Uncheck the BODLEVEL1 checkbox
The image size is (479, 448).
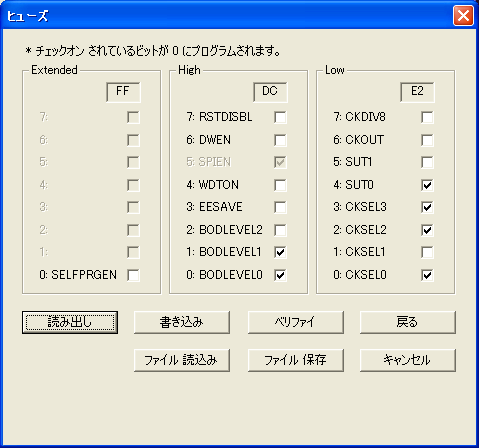pyautogui.click(x=280, y=252)
